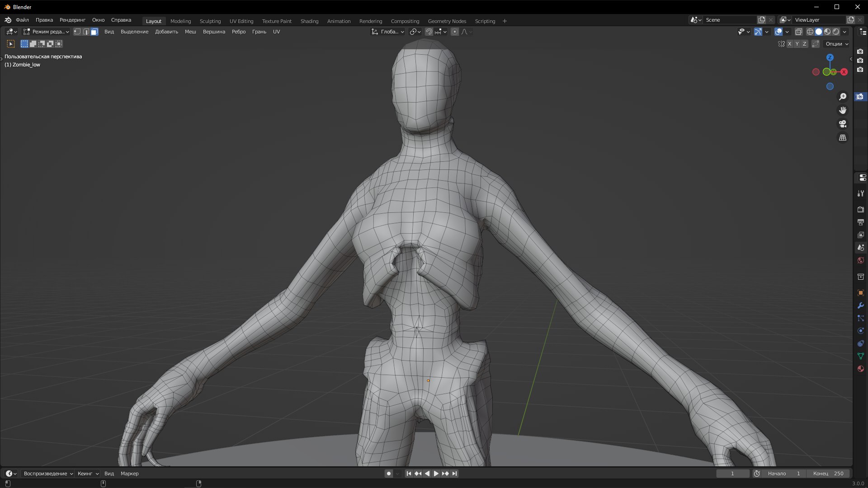868x488 pixels.
Task: Expand viewport shading options arrow
Action: [x=844, y=32]
